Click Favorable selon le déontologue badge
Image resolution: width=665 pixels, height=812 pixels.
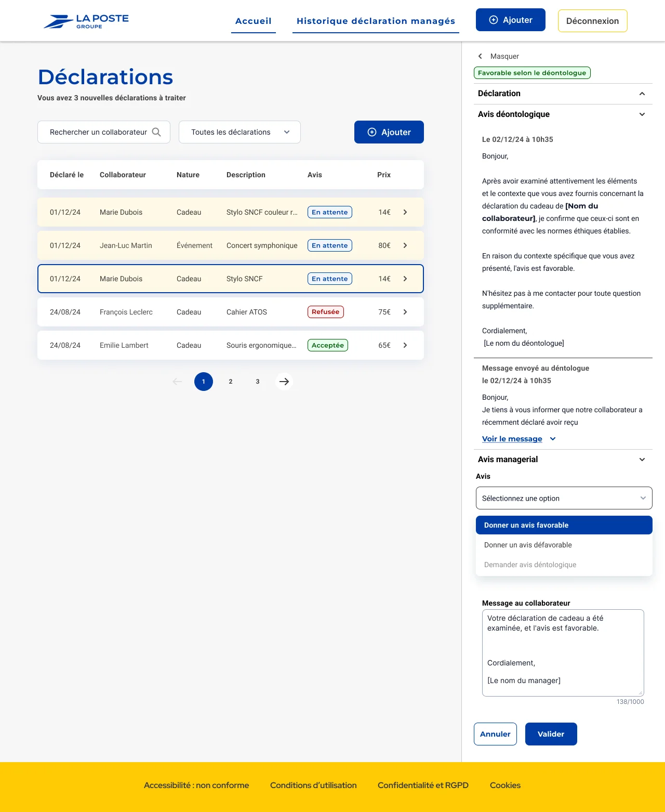point(532,73)
